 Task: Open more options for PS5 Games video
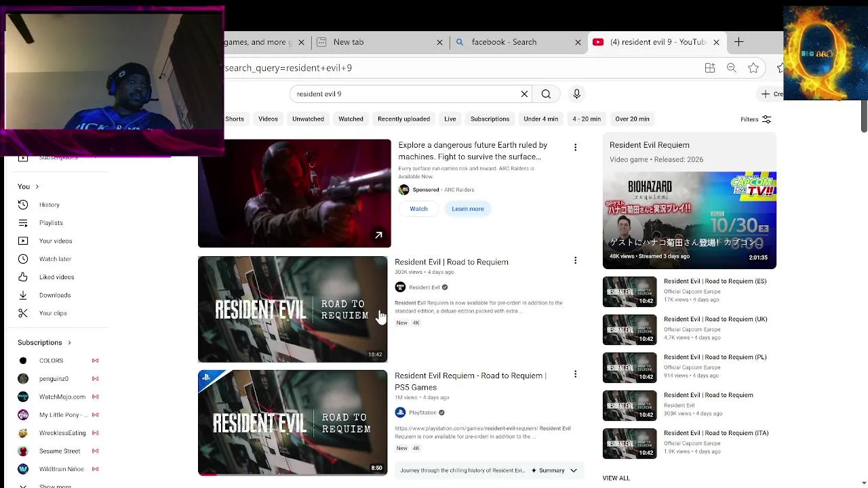pyautogui.click(x=575, y=374)
